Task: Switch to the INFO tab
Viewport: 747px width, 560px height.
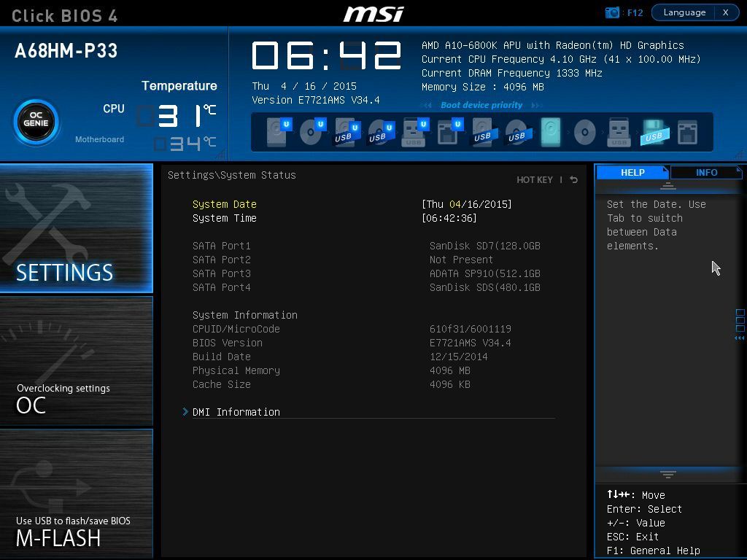Action: (x=706, y=172)
